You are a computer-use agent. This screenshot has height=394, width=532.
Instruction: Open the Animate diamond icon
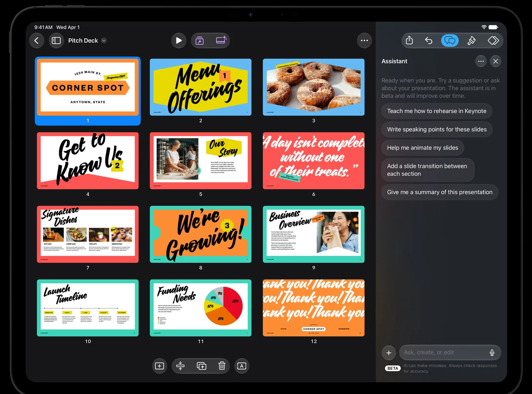tap(493, 41)
